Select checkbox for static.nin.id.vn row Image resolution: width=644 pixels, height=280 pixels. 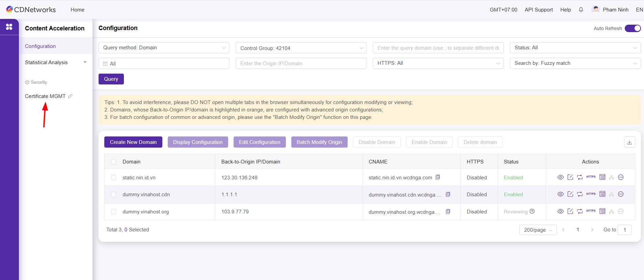tap(114, 178)
